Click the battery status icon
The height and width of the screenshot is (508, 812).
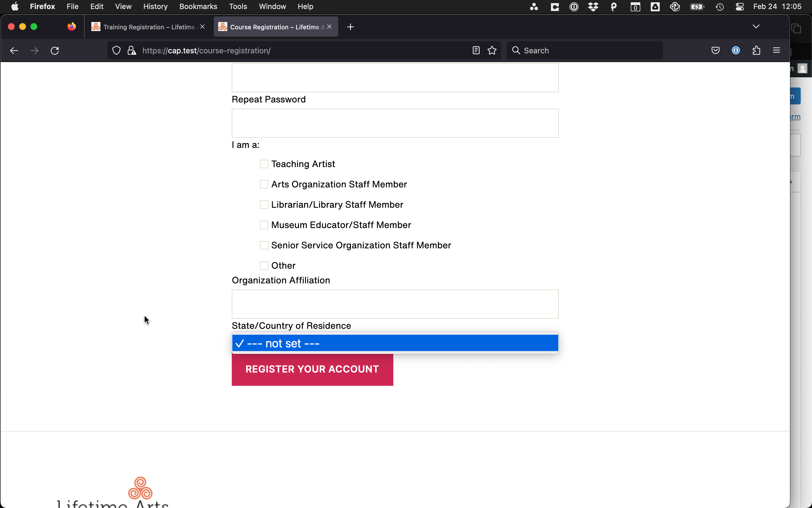[x=697, y=7]
